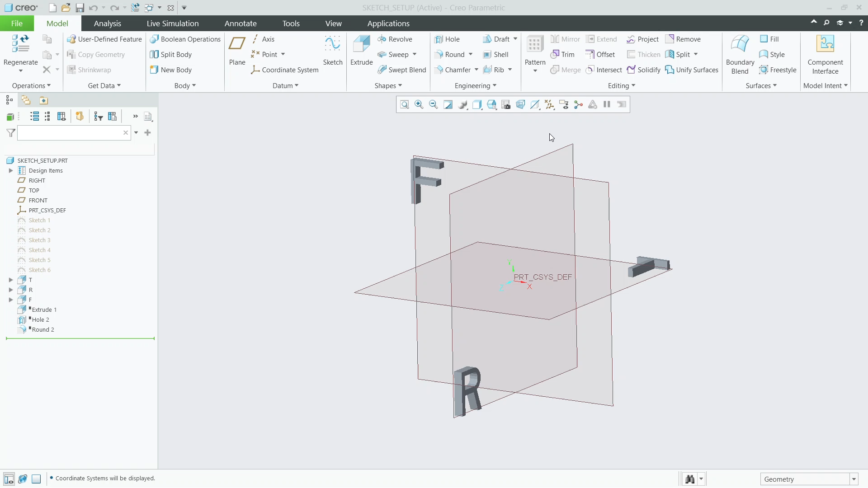The height and width of the screenshot is (488, 868).
Task: Click the Revolve tool
Action: point(395,39)
